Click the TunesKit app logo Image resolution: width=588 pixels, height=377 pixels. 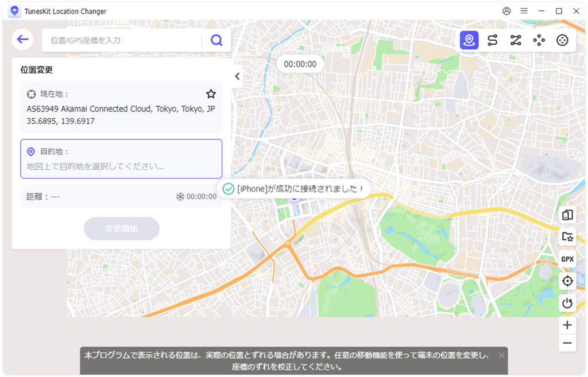pos(14,11)
